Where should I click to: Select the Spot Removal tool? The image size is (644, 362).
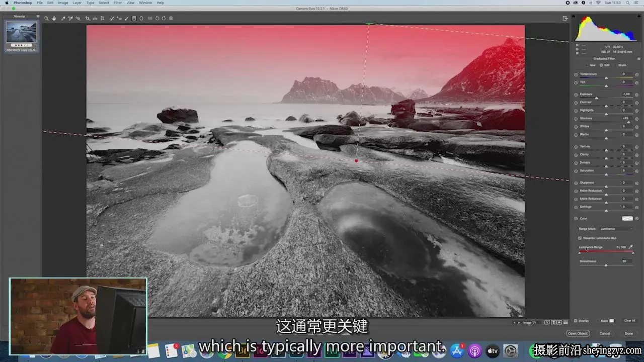(x=112, y=18)
